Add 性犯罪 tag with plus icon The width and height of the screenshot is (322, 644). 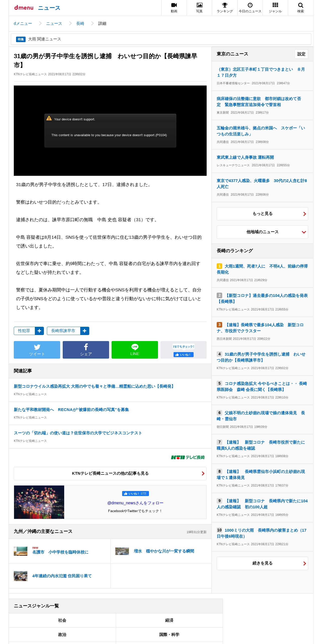pyautogui.click(x=39, y=331)
